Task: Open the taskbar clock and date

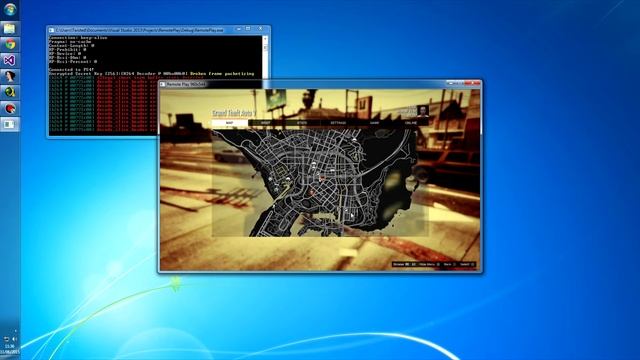Action: 10,349
